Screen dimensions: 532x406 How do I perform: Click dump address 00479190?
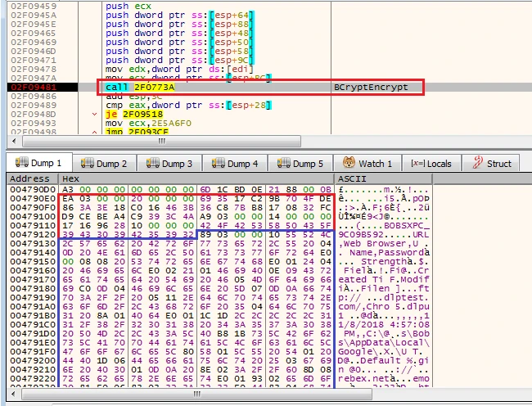pos(33,297)
